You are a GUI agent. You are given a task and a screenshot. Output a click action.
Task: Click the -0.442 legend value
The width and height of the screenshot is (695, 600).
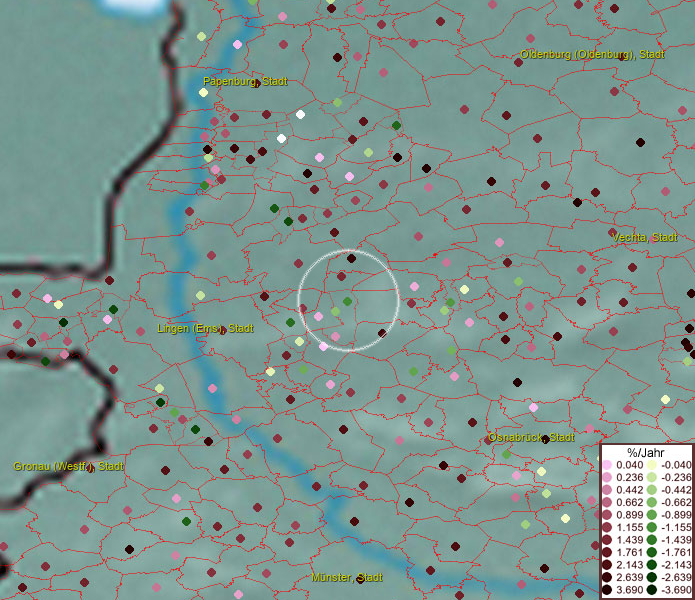tap(676, 490)
